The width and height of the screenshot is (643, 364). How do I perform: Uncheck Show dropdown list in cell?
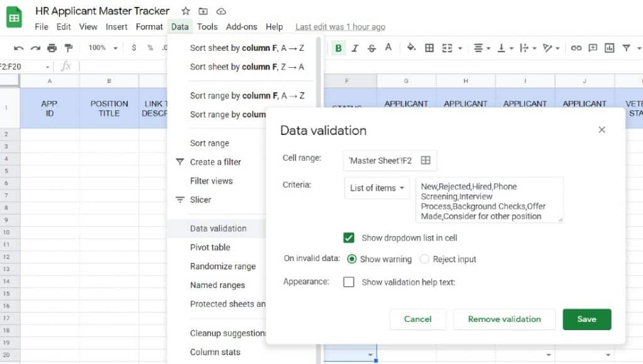(x=349, y=238)
